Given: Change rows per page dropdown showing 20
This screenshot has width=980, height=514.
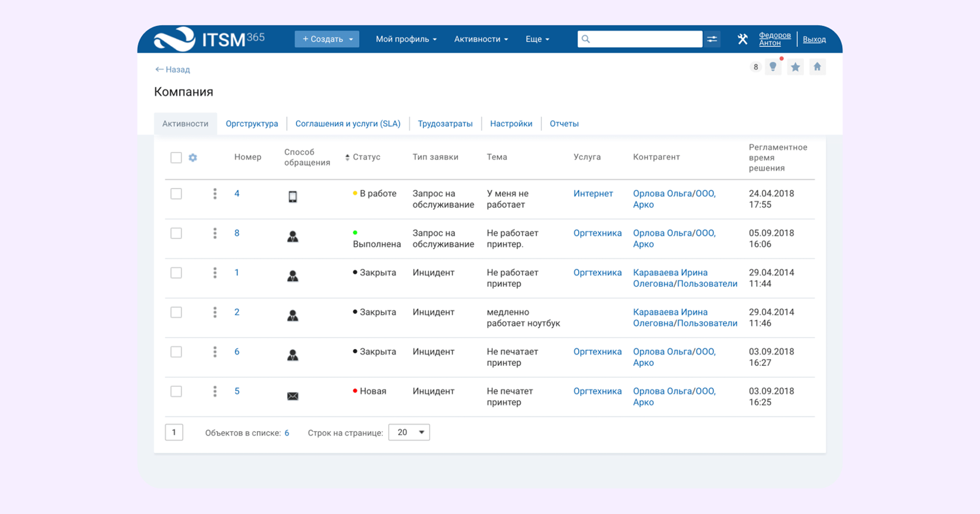Looking at the screenshot, I should coord(409,432).
